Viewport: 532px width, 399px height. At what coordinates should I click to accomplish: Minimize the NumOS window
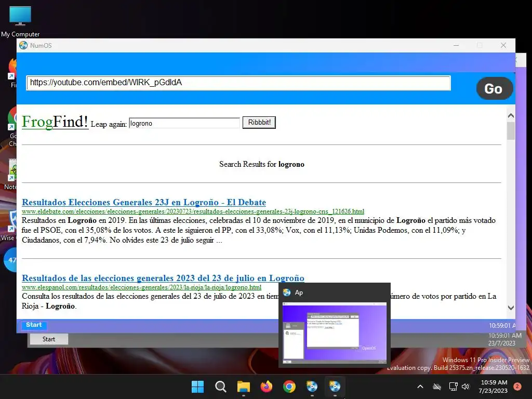pos(456,45)
